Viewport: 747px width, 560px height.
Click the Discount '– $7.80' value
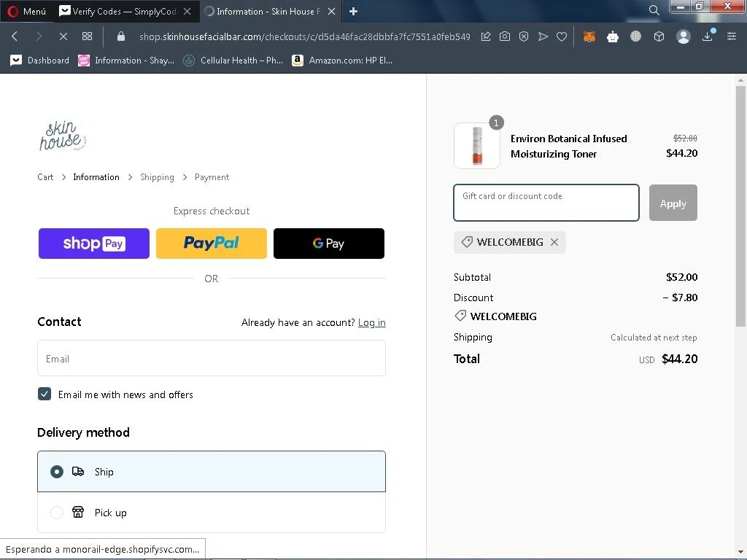click(x=680, y=297)
